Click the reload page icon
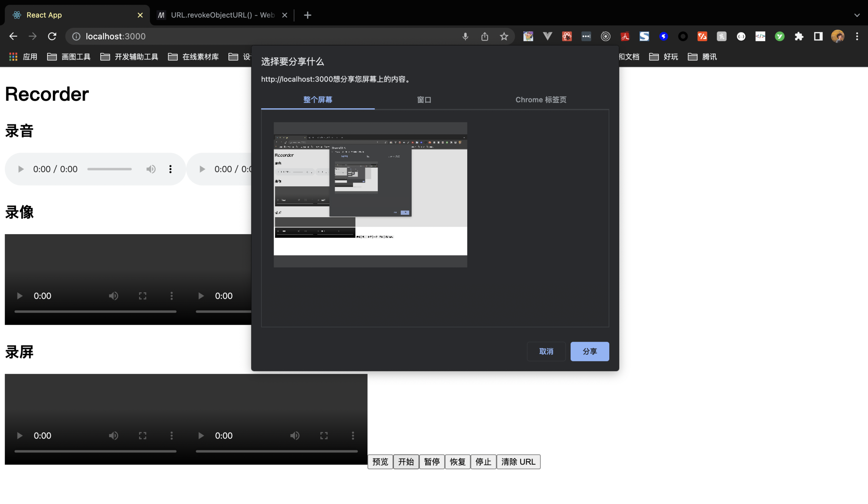The width and height of the screenshot is (868, 504). 52,36
